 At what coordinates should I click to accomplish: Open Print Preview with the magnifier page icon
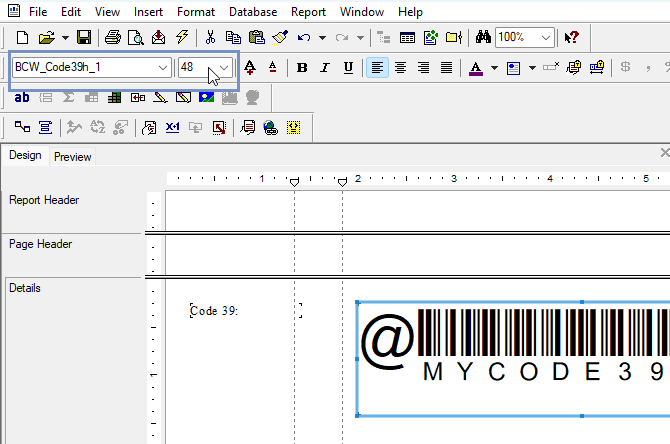[136, 38]
